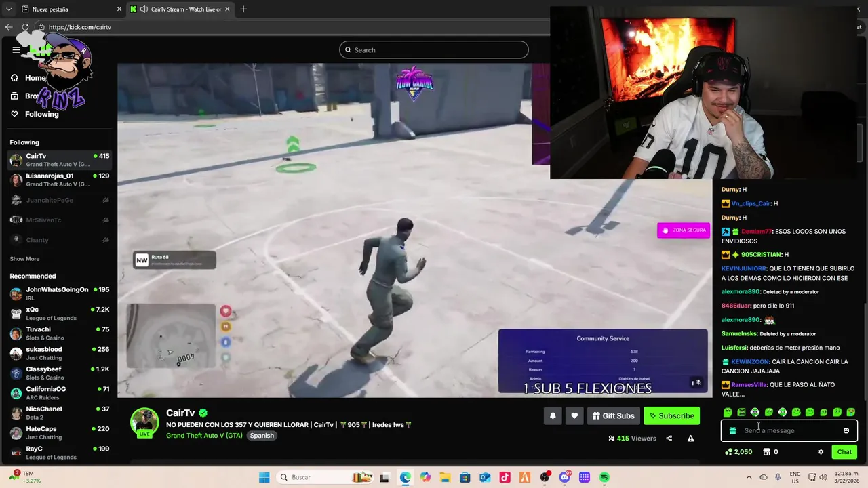Open recommended channel Classybeef
Screen dimensions: 868x488
coord(60,373)
